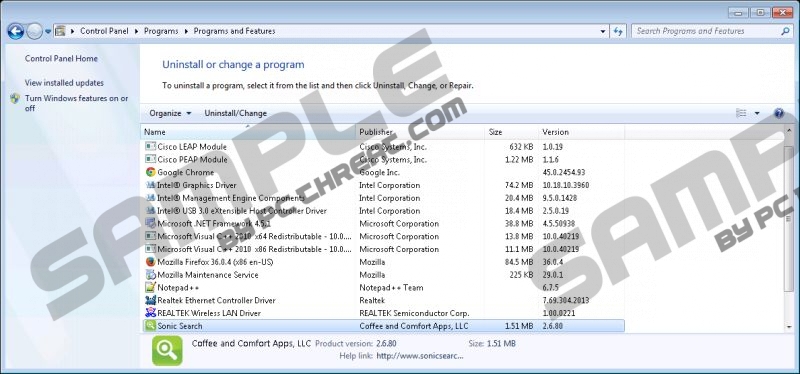800x374 pixels.
Task: Refresh the Programs and Features view
Action: [618, 31]
